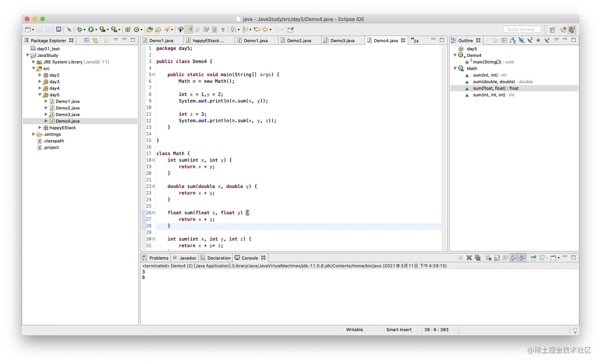This screenshot has height=364, width=601.
Task: Toggle alphabetical Sort in Outline
Action: (513, 40)
